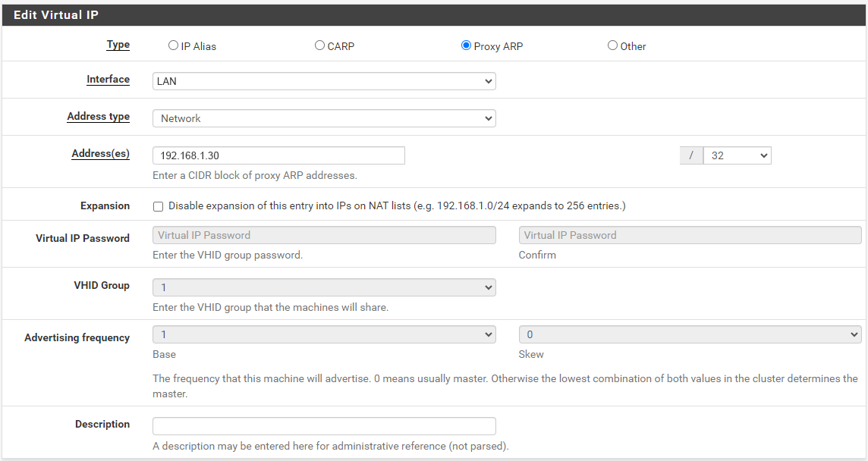Expand the Address type dropdown

coord(324,118)
